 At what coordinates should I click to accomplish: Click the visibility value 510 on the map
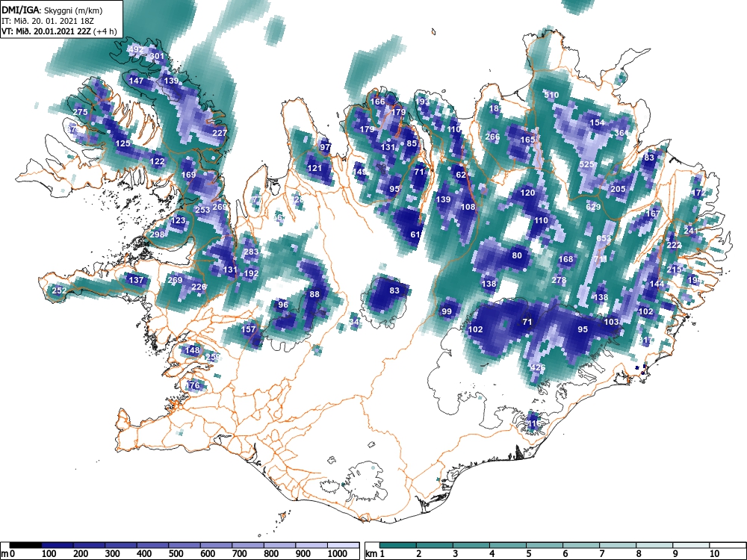pyautogui.click(x=551, y=95)
